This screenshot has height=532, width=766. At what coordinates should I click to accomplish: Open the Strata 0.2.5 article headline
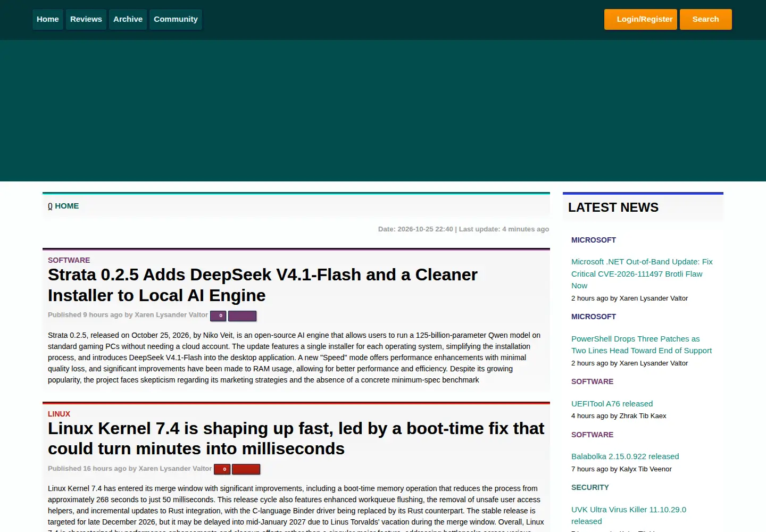point(263,285)
